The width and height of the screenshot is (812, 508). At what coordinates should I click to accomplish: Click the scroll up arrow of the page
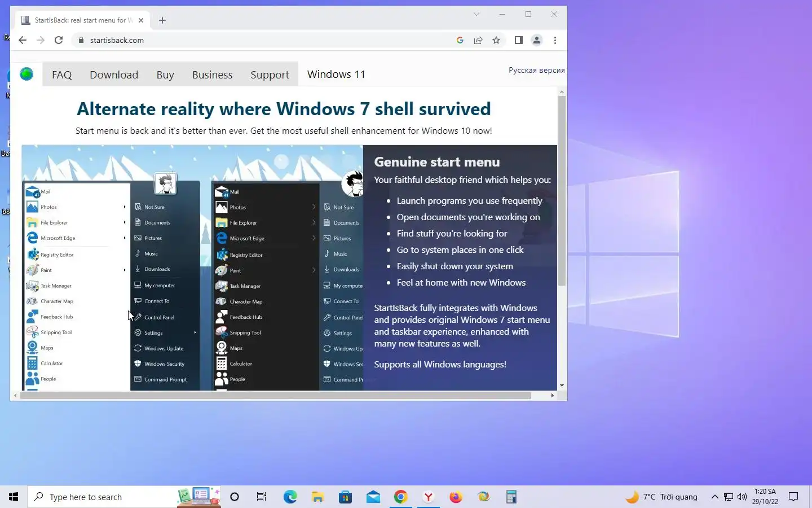tap(562, 91)
